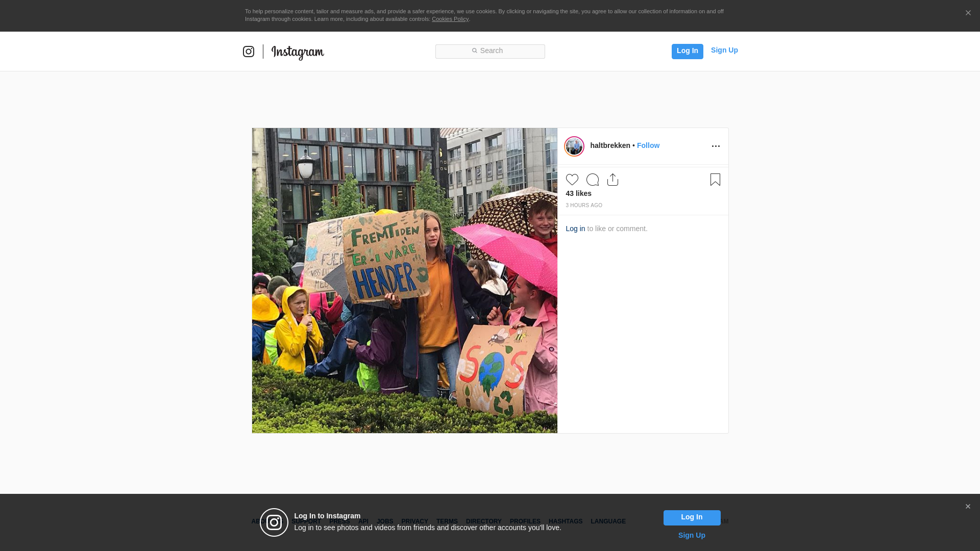The height and width of the screenshot is (551, 980).
Task: Open the protest photo
Action: [405, 281]
